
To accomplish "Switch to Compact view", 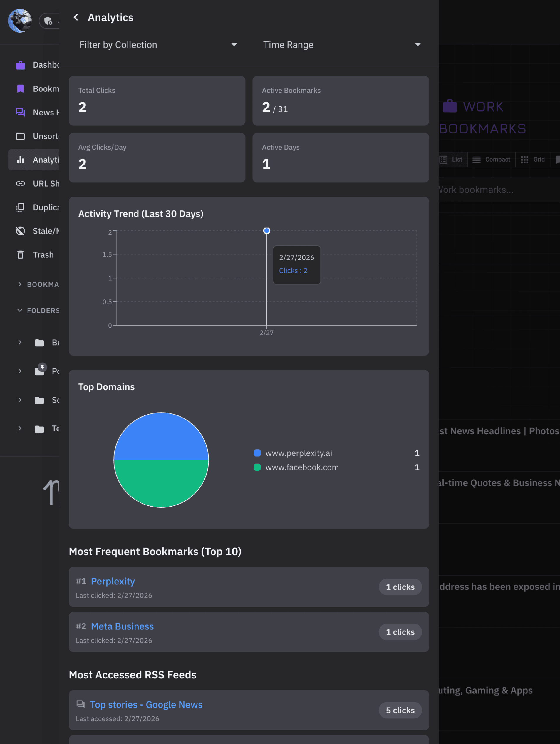I will pyautogui.click(x=491, y=160).
